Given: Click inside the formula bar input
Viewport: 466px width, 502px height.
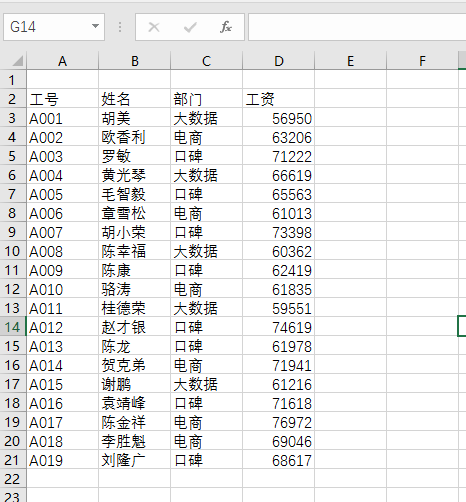Looking at the screenshot, I should pos(357,27).
